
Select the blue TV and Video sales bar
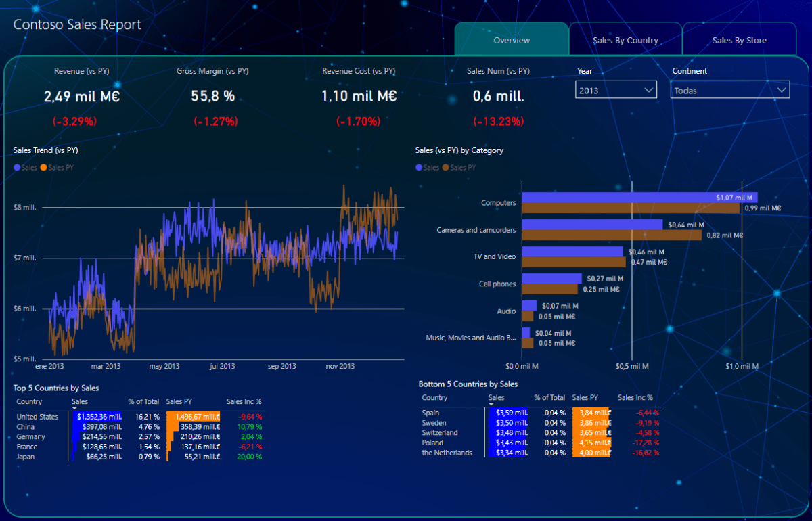572,252
